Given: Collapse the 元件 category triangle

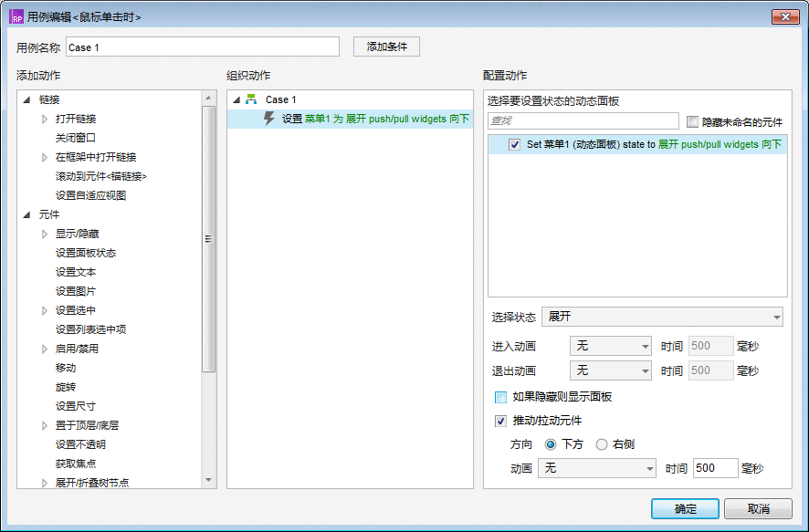Looking at the screenshot, I should pyautogui.click(x=26, y=215).
